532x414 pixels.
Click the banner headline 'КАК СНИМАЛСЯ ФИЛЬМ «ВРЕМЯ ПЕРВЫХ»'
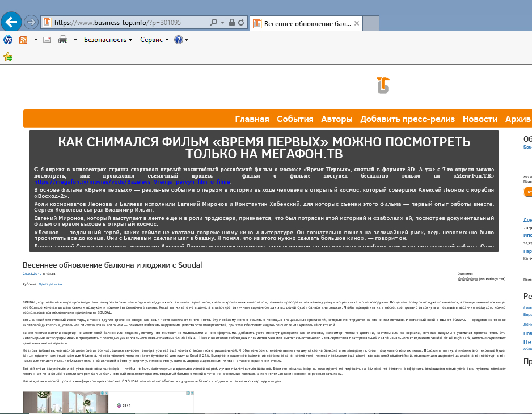[264, 147]
